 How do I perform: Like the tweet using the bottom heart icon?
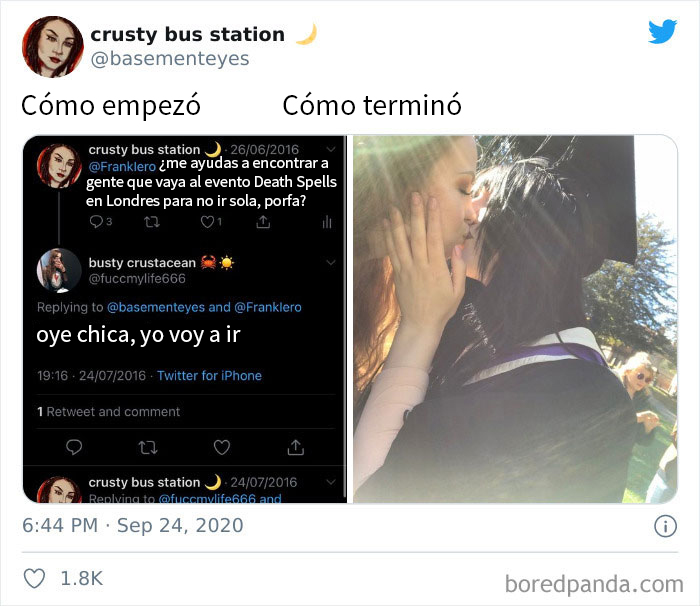34,578
